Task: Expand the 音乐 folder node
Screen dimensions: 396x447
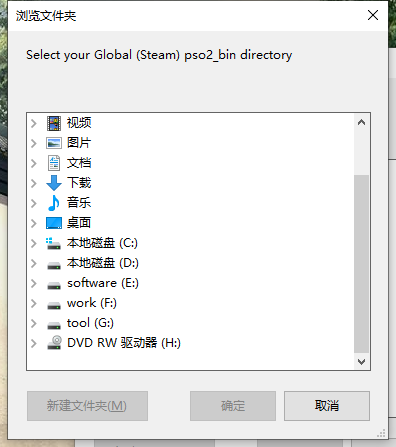Action: (x=34, y=203)
